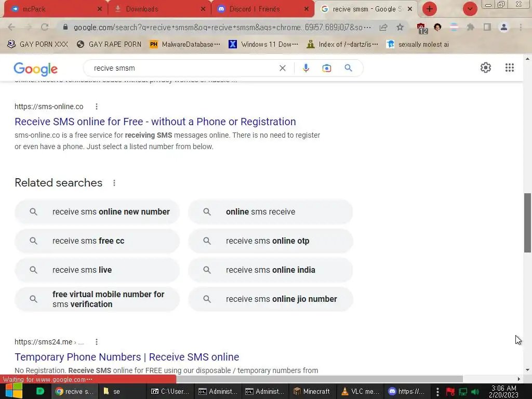This screenshot has width=532, height=399.
Task: Close the Discord | Friends tab
Action: pyautogui.click(x=307, y=9)
